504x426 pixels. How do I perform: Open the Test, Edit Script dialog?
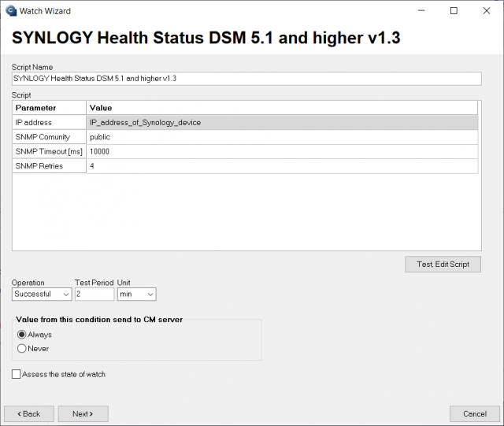point(443,265)
